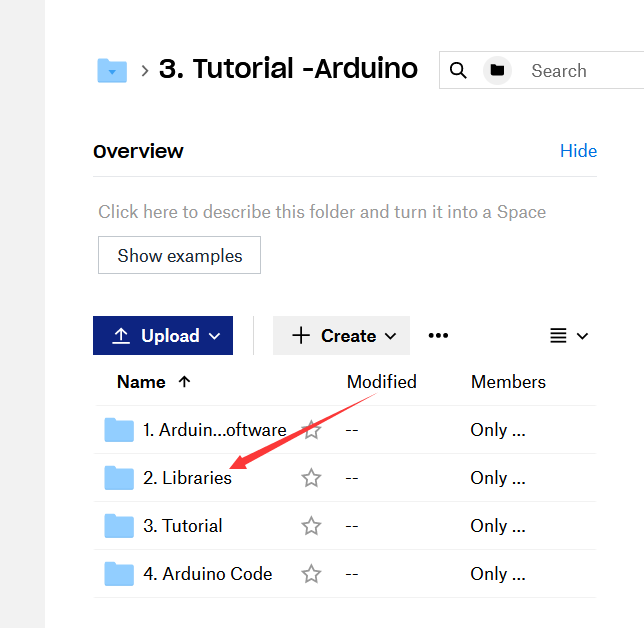Screen dimensions: 644x628
Task: Click members 'Only ...' for 1. Arduin...oftware
Action: [x=498, y=430]
